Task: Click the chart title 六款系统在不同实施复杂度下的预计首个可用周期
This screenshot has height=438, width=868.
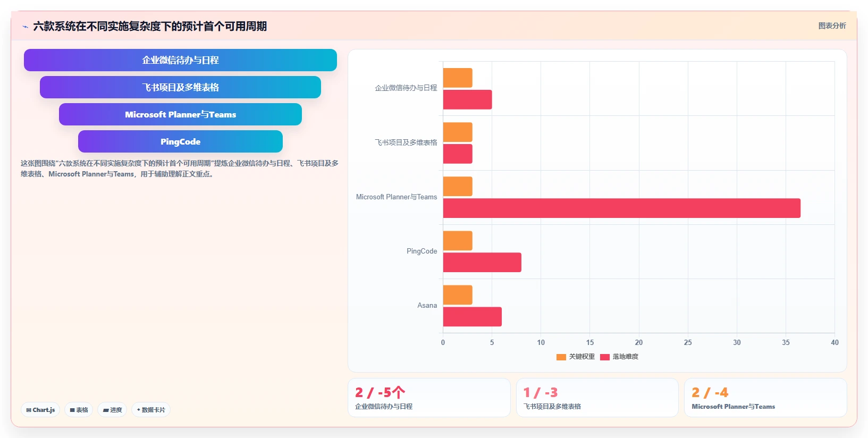Action: coord(150,27)
